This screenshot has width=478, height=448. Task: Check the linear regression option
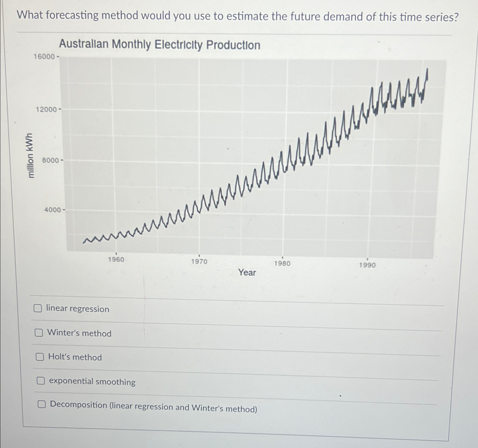tap(38, 309)
